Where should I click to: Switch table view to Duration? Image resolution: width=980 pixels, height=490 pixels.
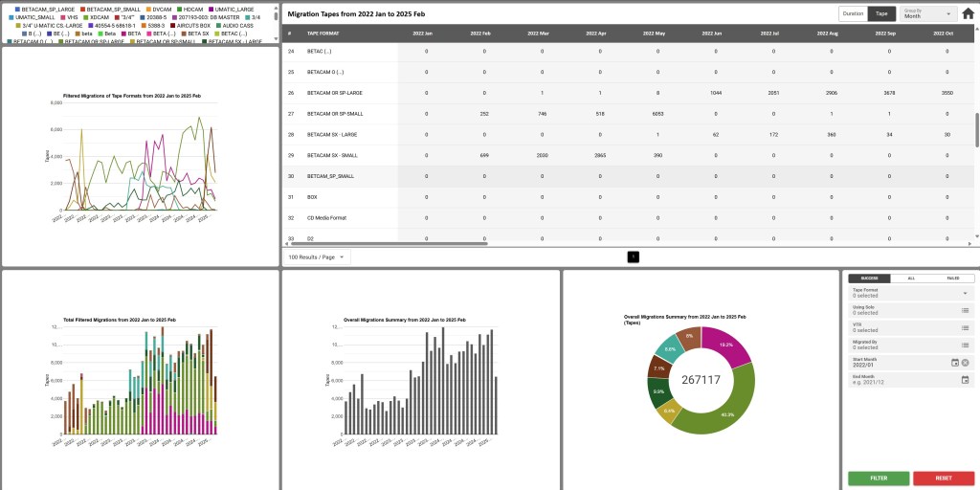[x=852, y=14]
